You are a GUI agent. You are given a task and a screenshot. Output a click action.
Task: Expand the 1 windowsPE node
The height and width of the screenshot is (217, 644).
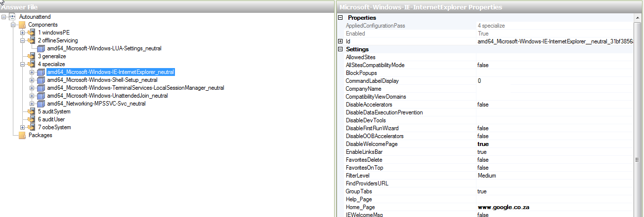[23, 33]
